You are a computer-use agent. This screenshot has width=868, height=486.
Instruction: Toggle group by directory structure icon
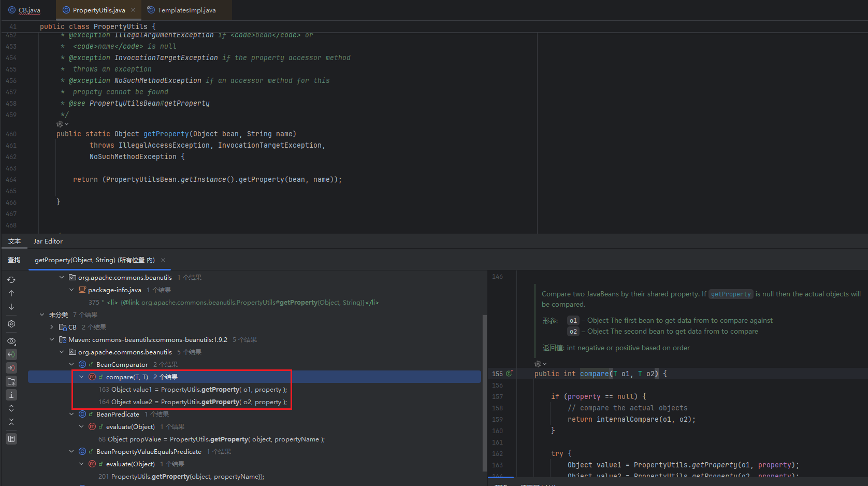(11, 381)
